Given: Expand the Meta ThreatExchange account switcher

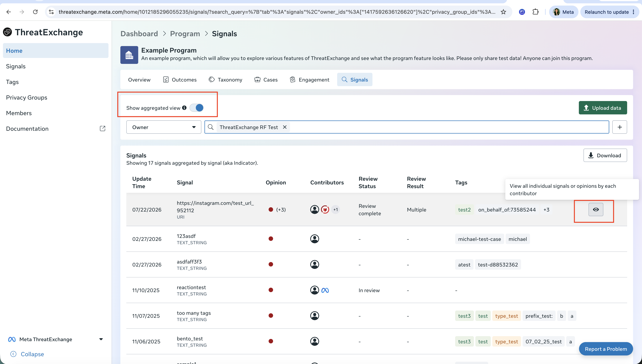Looking at the screenshot, I should (x=101, y=339).
